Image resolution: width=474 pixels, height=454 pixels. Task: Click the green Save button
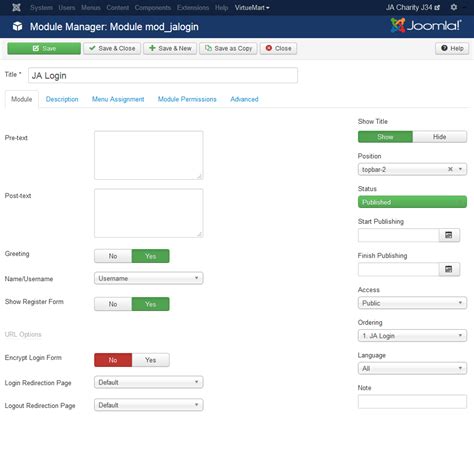[44, 48]
